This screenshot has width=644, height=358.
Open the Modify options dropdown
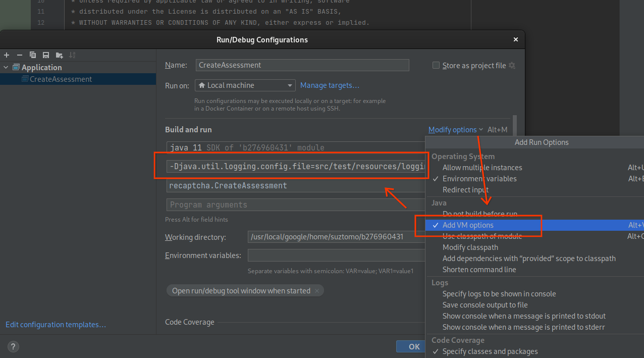(x=453, y=129)
